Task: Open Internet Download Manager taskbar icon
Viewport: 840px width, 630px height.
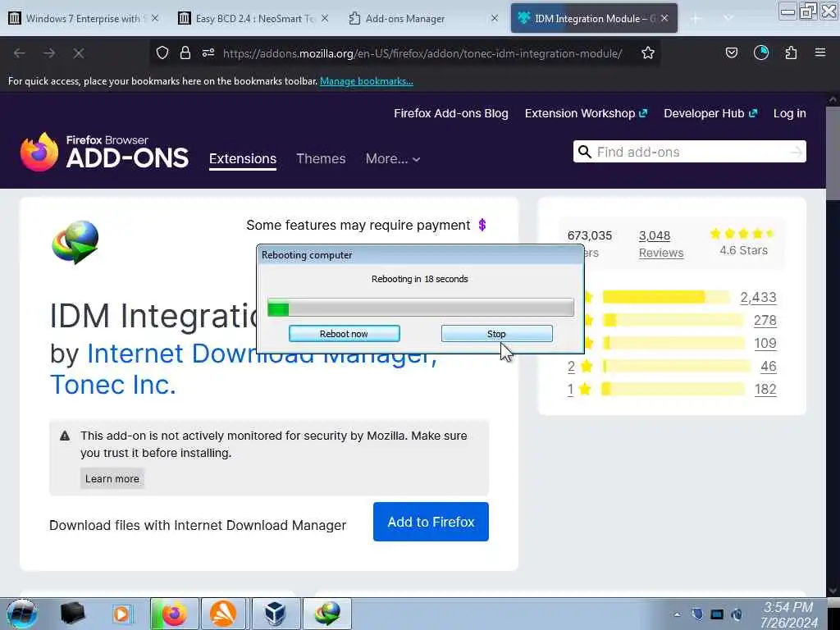Action: coord(327,614)
